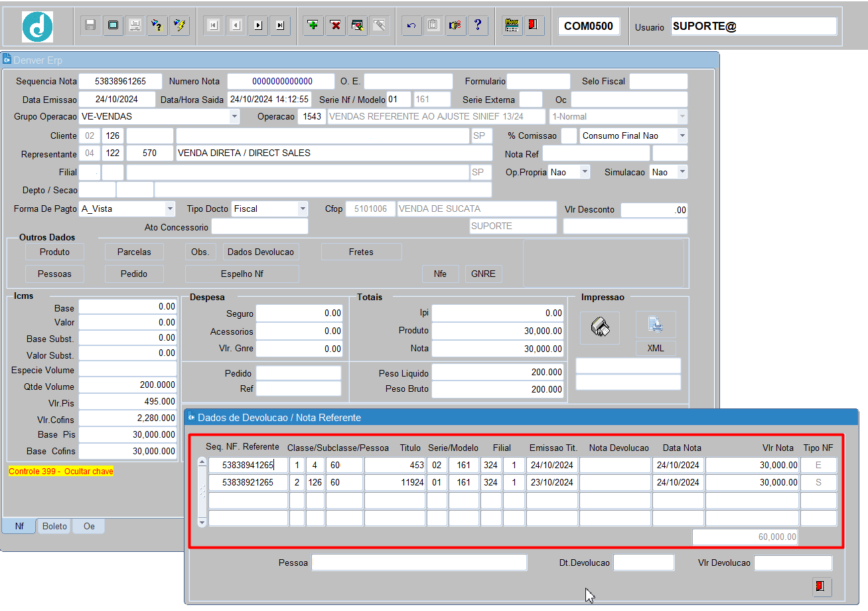Viewport: 868px width, 611px height.
Task: Go to the last record
Action: 281,26
